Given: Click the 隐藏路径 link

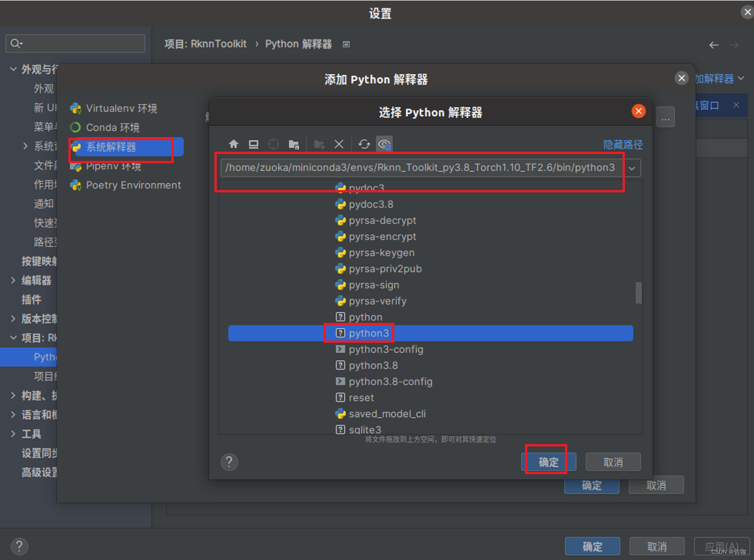Looking at the screenshot, I should tap(623, 145).
